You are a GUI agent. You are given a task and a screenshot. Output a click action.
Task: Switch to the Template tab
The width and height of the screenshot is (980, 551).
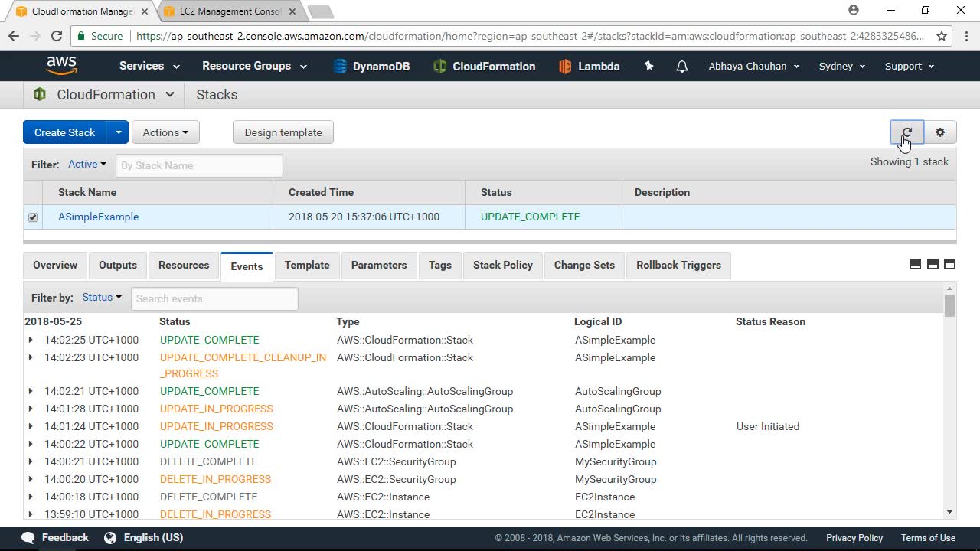point(307,265)
